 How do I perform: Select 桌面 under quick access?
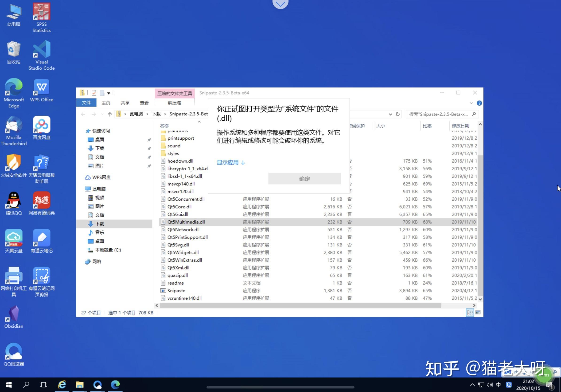100,140
